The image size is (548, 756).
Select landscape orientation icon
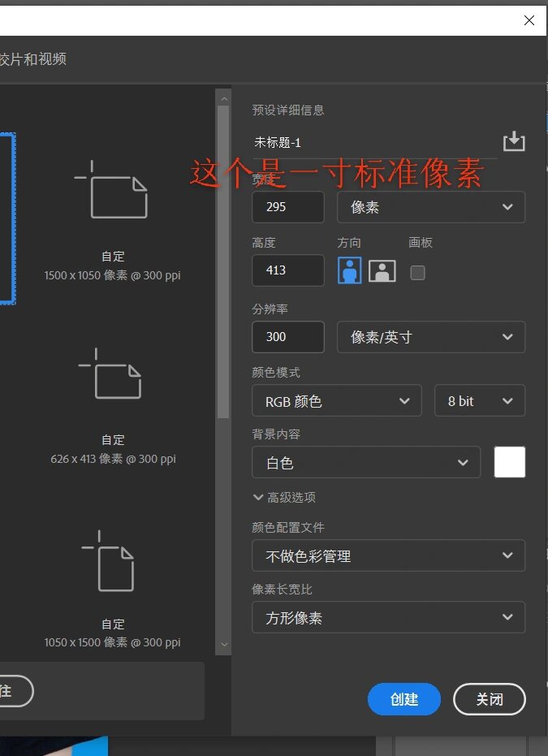coord(382,271)
